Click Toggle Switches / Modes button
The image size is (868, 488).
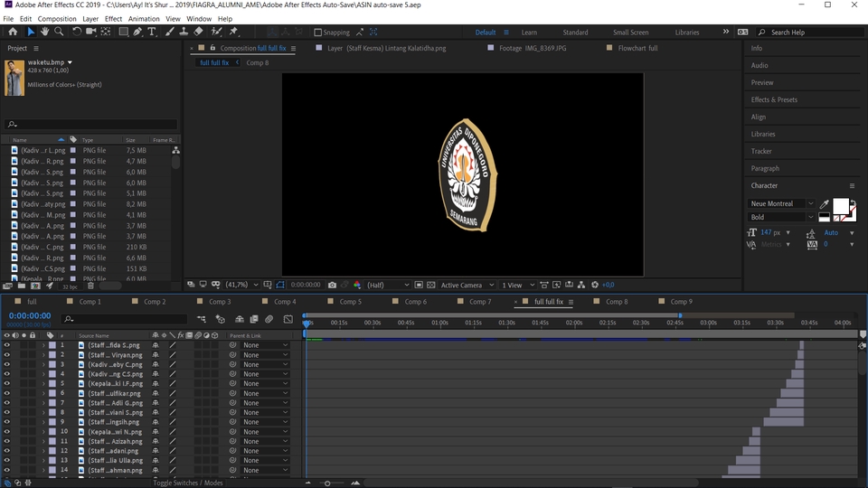(x=188, y=483)
